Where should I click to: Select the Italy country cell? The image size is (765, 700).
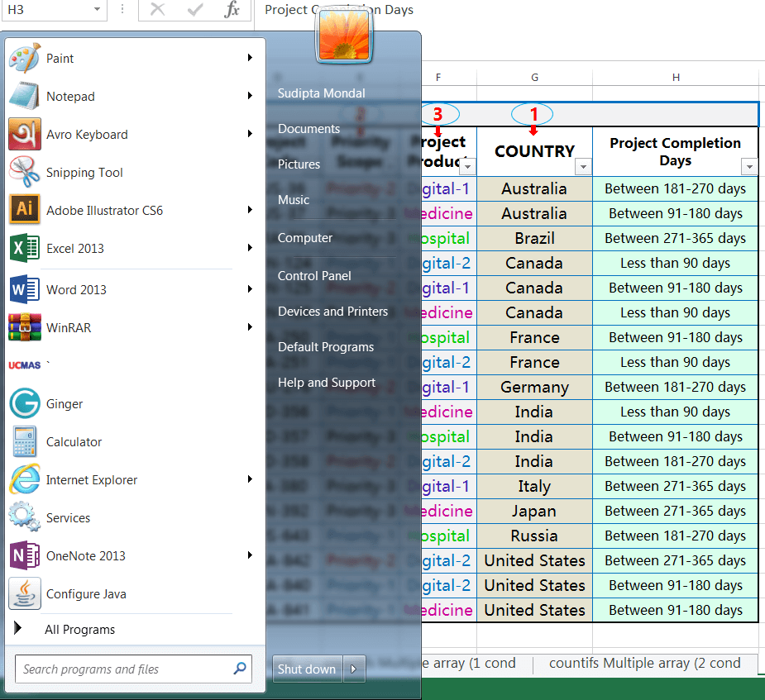click(x=535, y=486)
